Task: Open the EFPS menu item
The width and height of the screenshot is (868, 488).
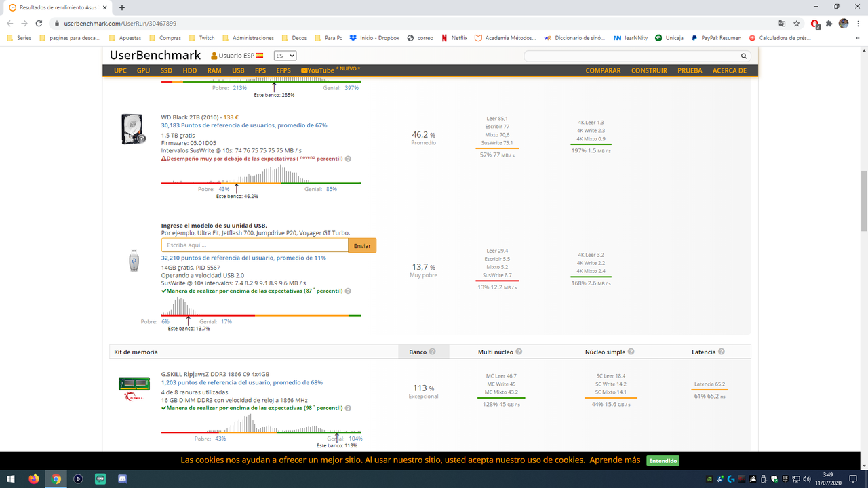Action: tap(283, 70)
